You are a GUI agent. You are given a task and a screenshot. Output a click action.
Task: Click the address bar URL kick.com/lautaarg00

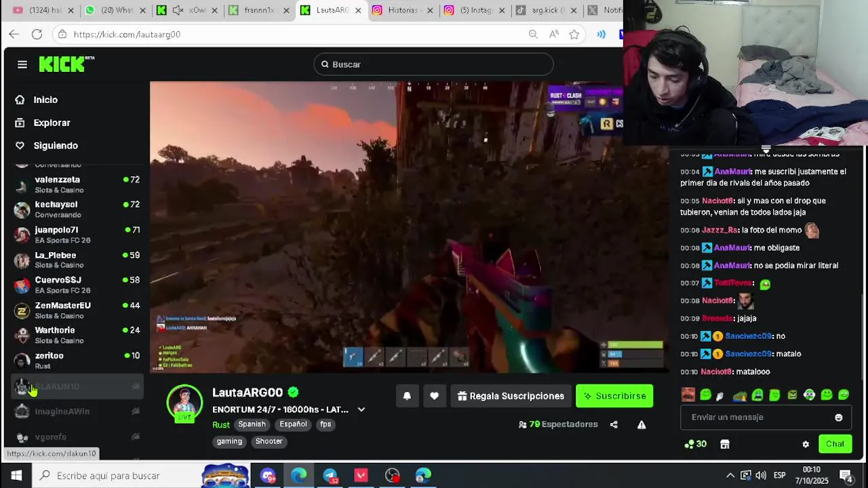[127, 34]
